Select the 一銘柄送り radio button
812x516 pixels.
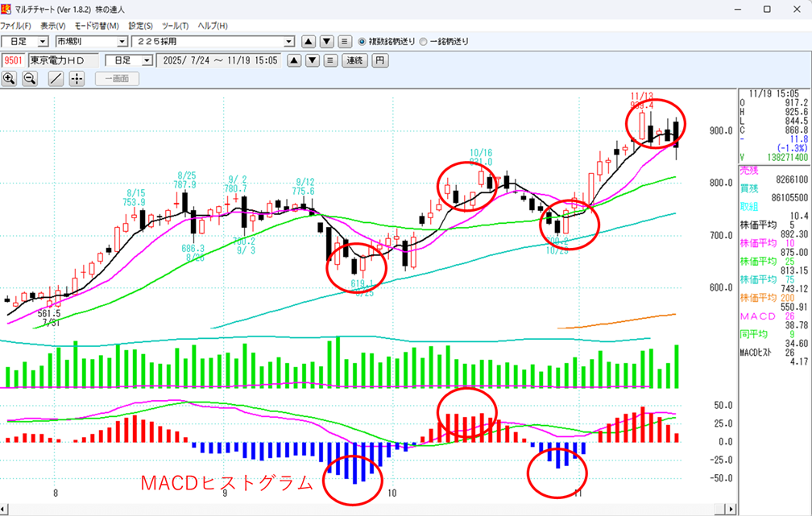424,41
